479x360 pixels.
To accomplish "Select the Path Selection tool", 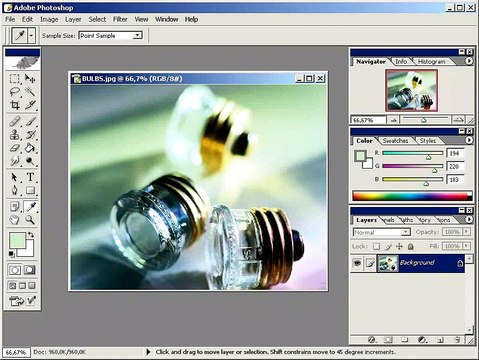I will [14, 177].
